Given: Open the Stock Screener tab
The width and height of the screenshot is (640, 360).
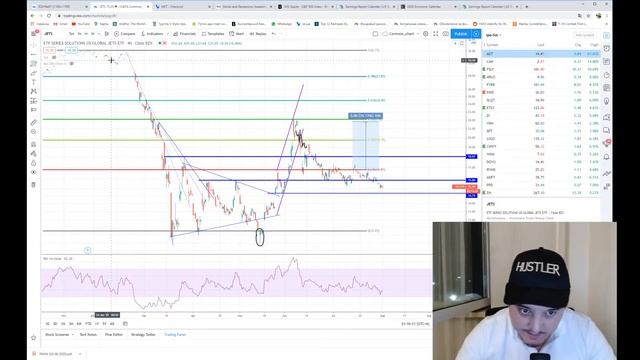Looking at the screenshot, I should click(x=57, y=334).
